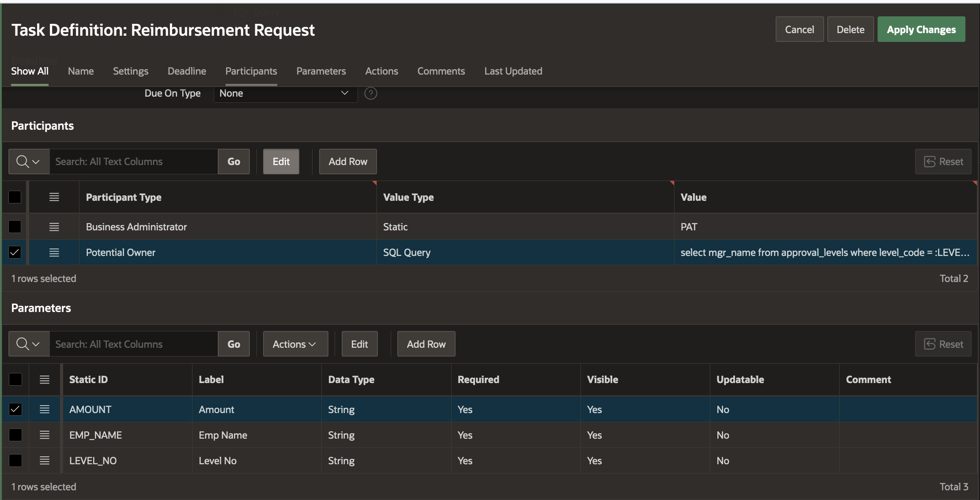Click the help icon beside Due On Type
This screenshot has height=500, width=980.
pyautogui.click(x=370, y=94)
